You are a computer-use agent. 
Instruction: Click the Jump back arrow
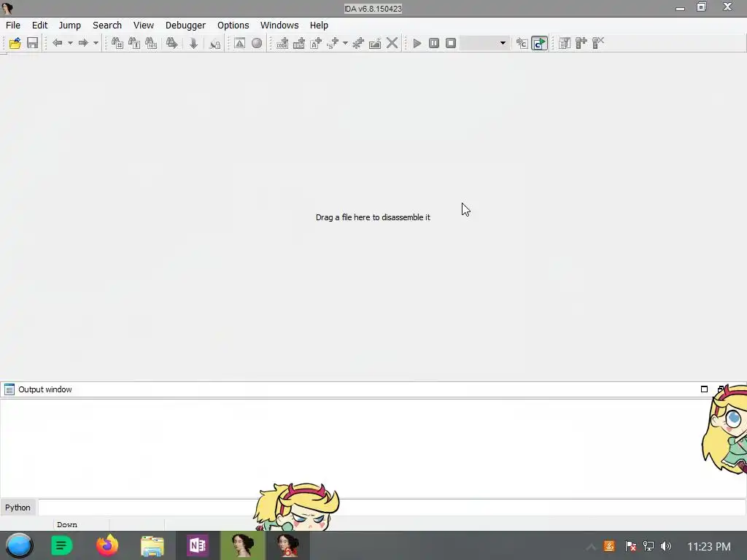57,43
